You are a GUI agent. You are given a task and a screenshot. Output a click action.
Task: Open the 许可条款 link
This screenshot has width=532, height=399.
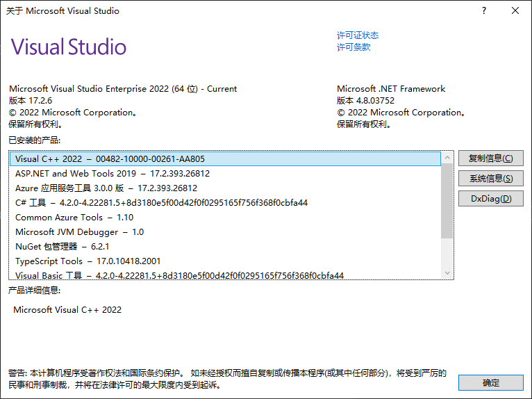click(x=354, y=47)
